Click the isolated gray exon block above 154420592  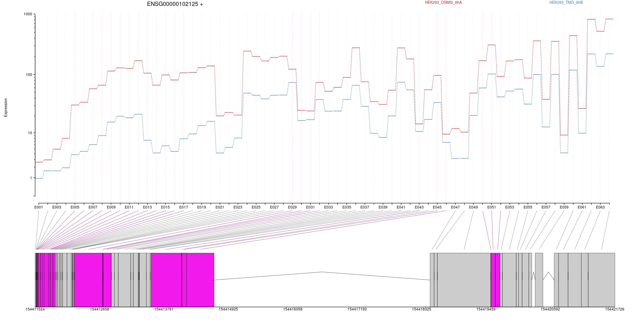point(539,280)
